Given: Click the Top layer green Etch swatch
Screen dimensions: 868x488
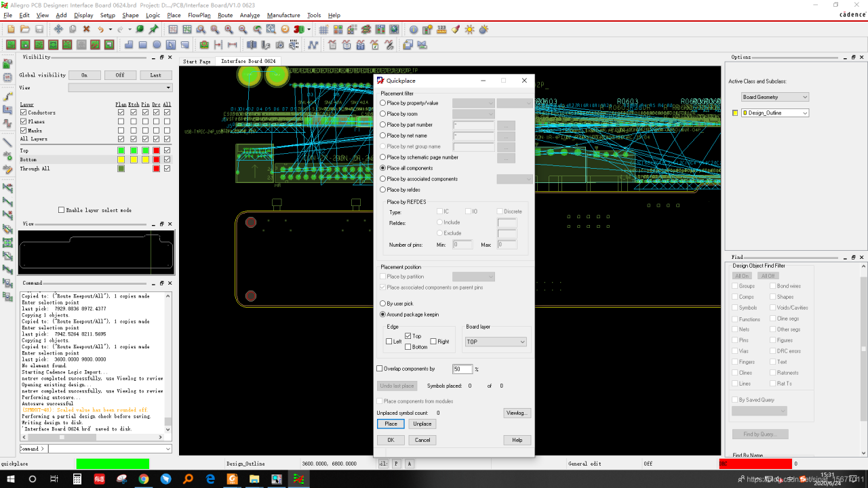Looking at the screenshot, I should [x=134, y=150].
